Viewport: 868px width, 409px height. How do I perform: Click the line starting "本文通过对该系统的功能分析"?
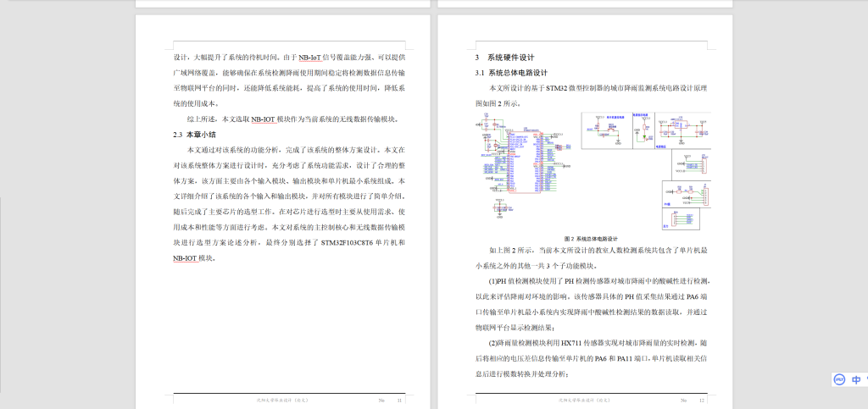coord(297,150)
